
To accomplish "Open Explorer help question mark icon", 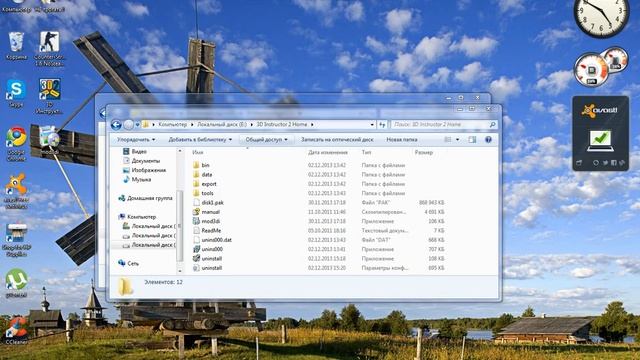I will click(x=488, y=140).
